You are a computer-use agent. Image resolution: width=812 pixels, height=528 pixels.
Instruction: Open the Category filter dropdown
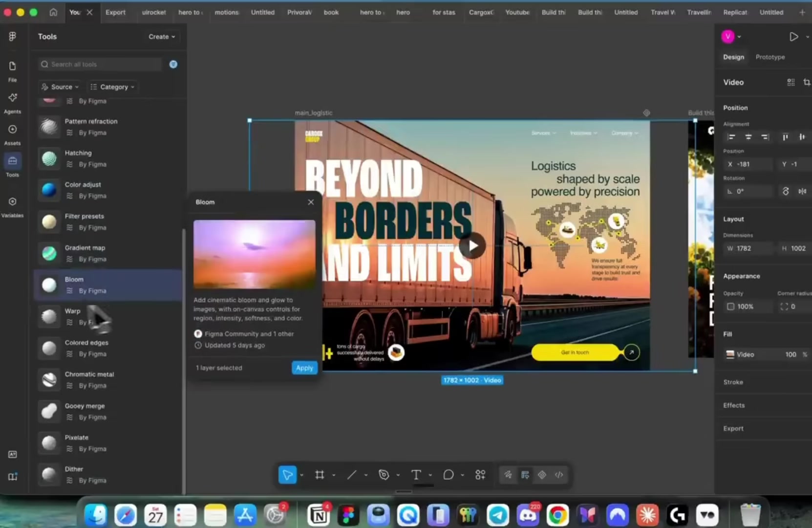point(113,87)
